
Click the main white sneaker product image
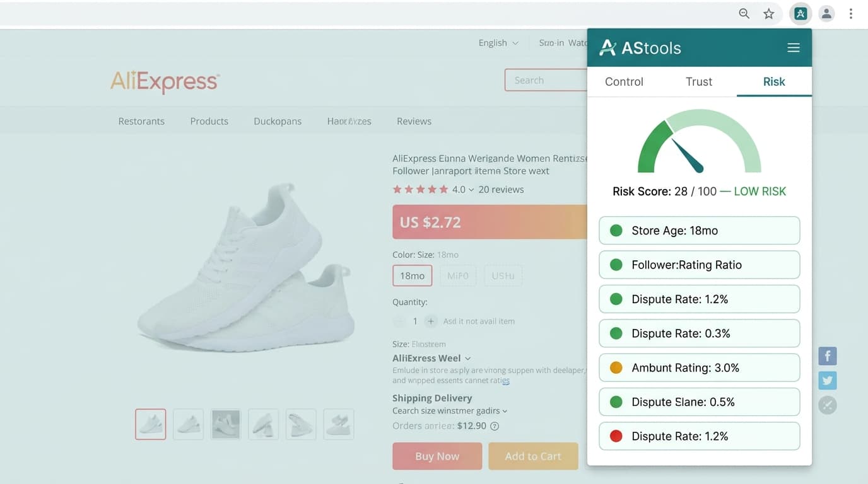[246, 268]
